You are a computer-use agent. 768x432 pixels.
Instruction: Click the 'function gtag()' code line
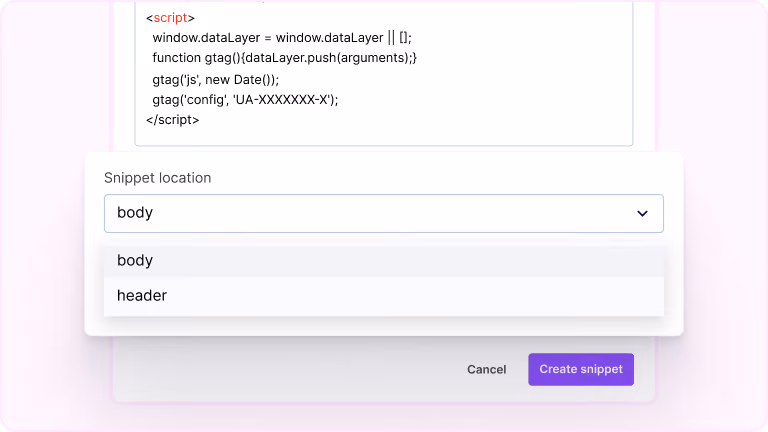click(285, 58)
